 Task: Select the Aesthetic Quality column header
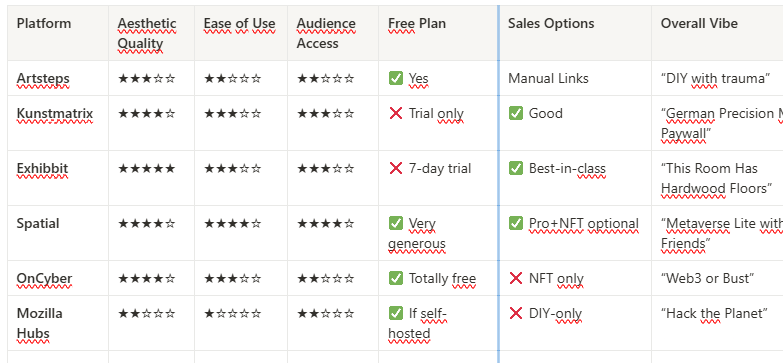(x=151, y=33)
